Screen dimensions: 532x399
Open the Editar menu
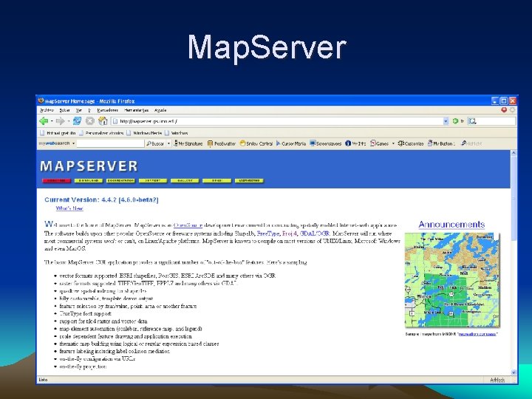(64, 110)
